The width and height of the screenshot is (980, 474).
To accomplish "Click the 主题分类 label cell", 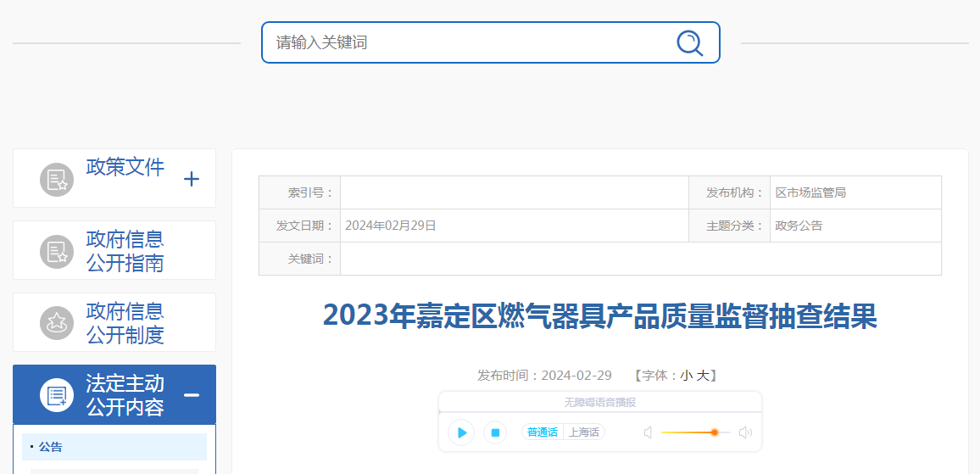I will 729,226.
